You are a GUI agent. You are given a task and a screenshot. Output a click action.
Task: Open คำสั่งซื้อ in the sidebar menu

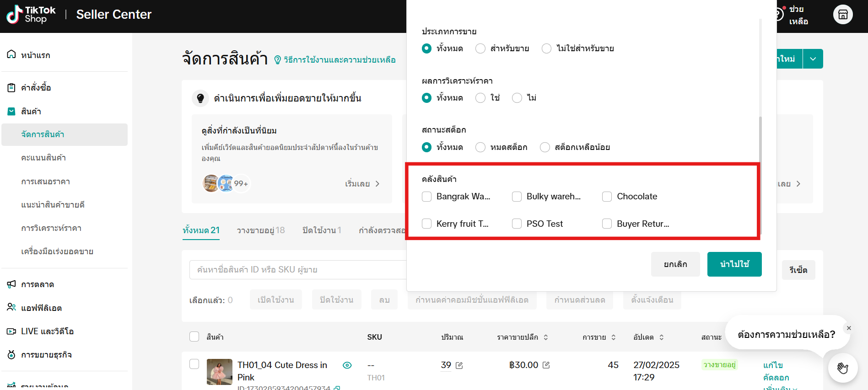36,88
